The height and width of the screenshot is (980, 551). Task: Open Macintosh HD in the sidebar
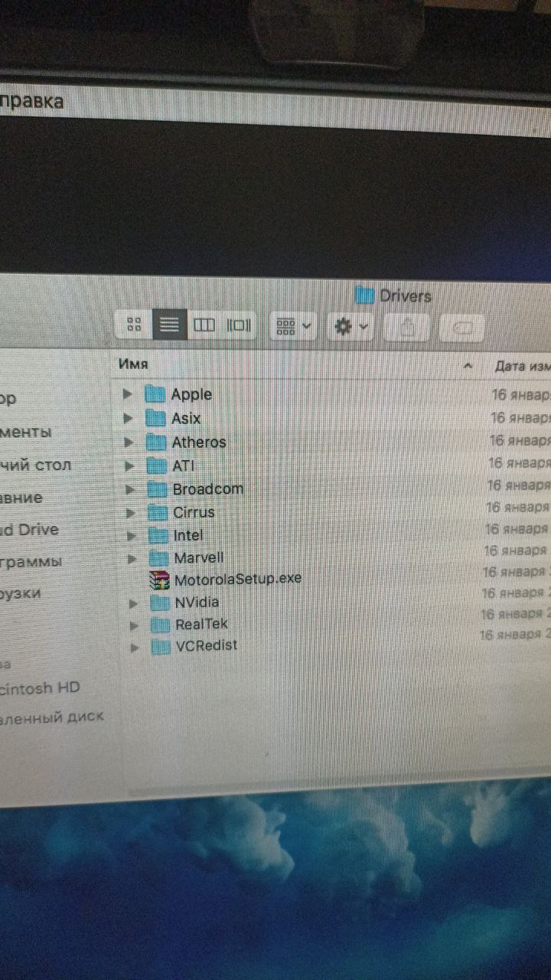coord(38,688)
